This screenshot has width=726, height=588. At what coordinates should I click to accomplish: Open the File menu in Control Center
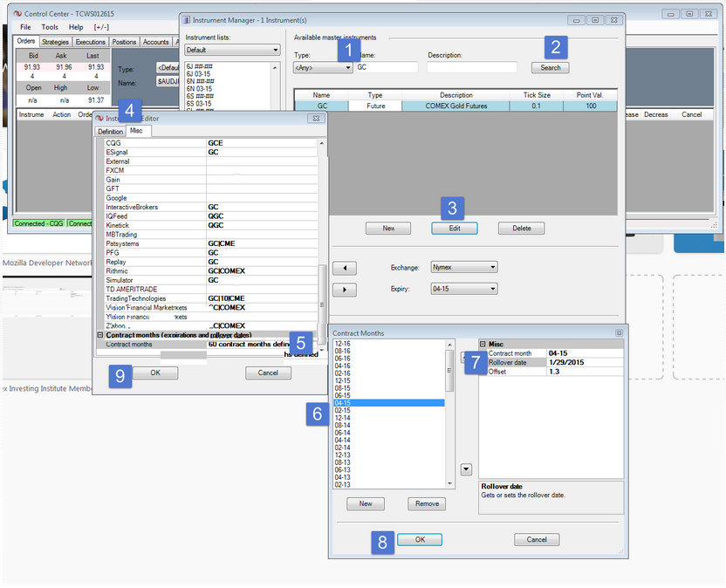[x=25, y=27]
